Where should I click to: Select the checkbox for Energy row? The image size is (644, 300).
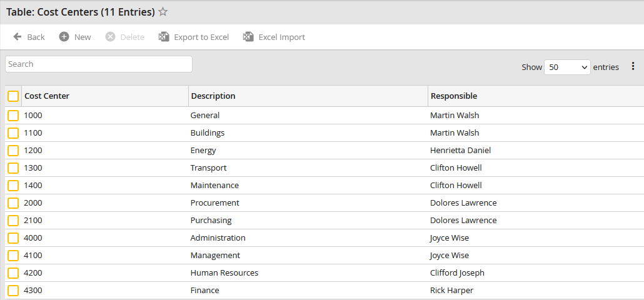[x=13, y=151]
